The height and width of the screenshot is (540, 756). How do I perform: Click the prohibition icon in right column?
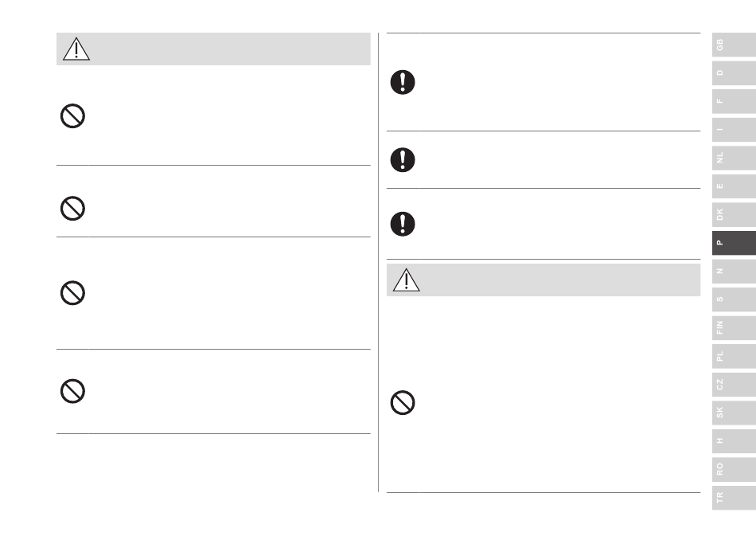(x=403, y=402)
